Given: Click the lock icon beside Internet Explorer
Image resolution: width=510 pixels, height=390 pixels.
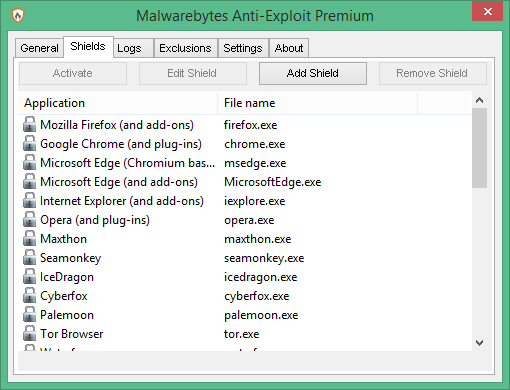Looking at the screenshot, I should tap(30, 200).
